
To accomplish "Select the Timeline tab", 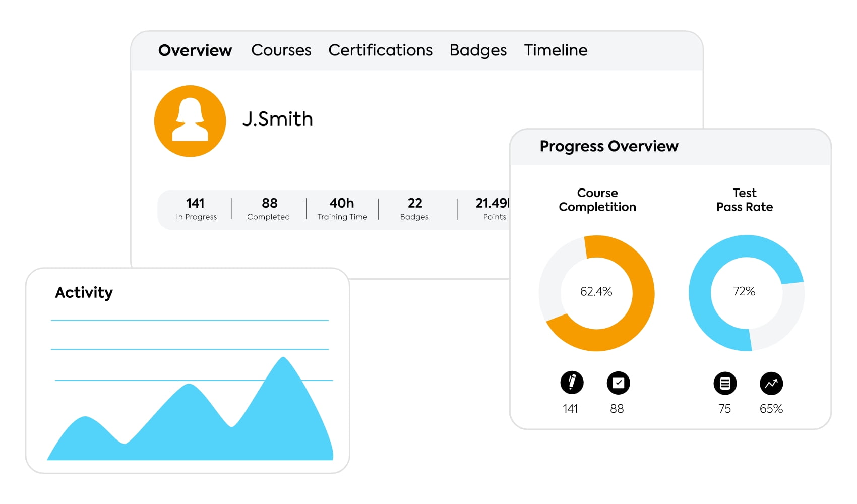I will [x=556, y=50].
